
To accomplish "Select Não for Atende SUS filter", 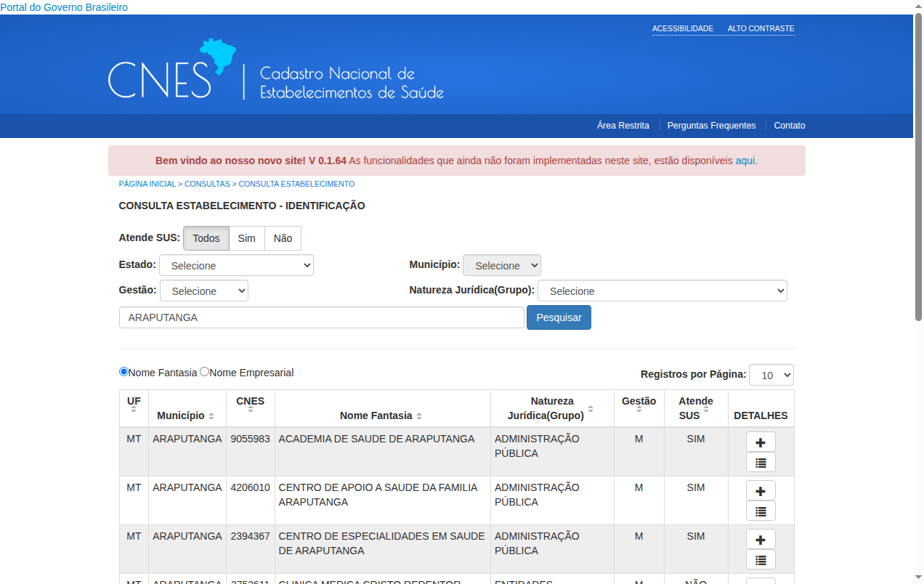I will coord(283,238).
